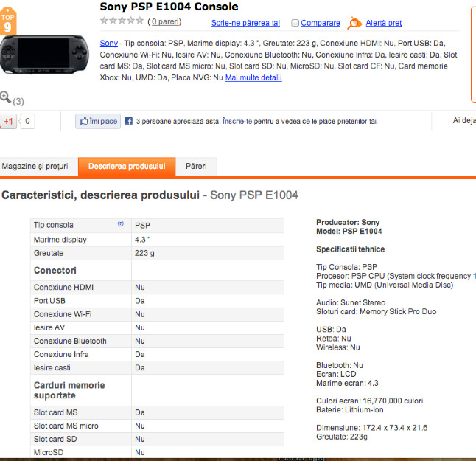Viewport: 476px width, 461px height.
Task: Click the help icon beside Tip consola
Action: (121, 224)
